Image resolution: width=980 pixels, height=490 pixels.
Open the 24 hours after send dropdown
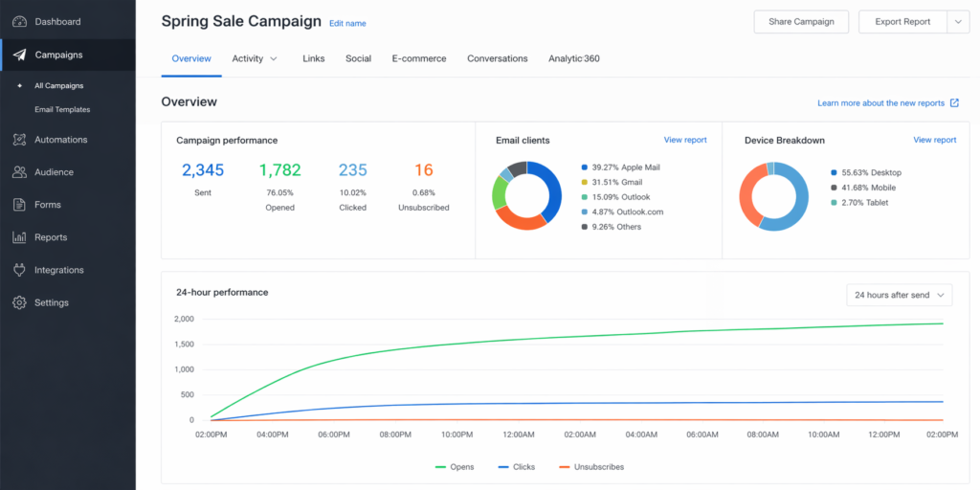(x=899, y=295)
